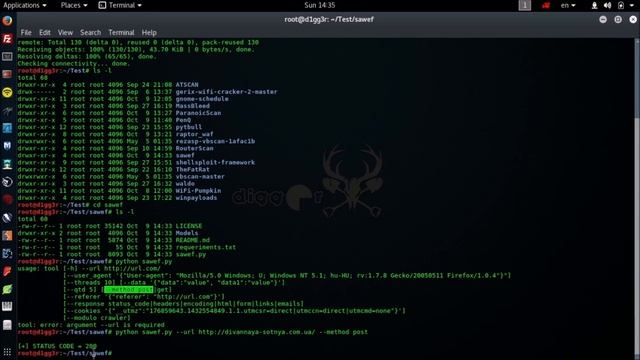Click gerix-wifi-cracker-2-master entry
The width and height of the screenshot is (640, 360).
226,92
